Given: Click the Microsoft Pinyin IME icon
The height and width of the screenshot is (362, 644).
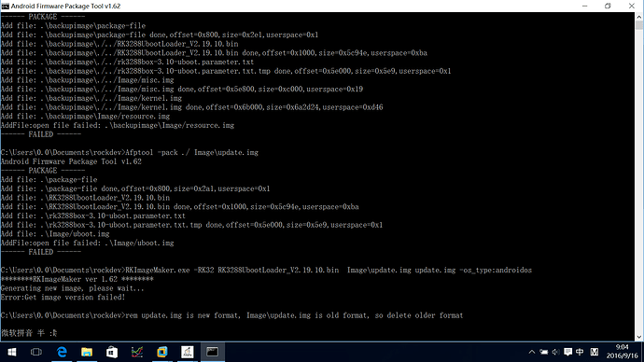Looking at the screenshot, I should [595, 352].
